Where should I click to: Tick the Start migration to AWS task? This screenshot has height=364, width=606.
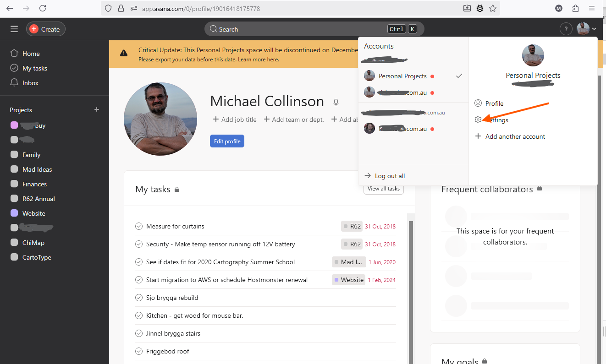pyautogui.click(x=139, y=280)
